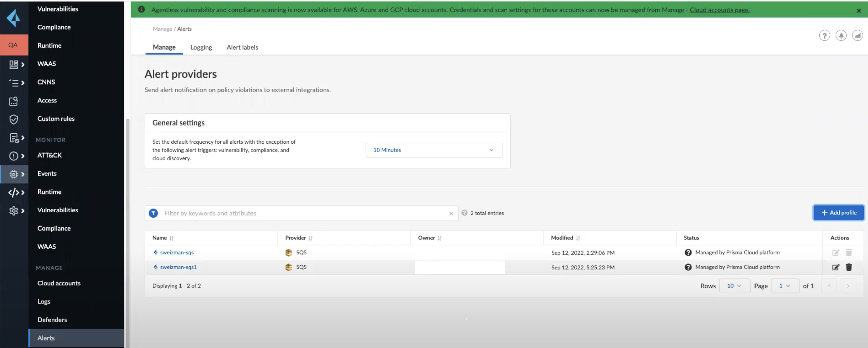The width and height of the screenshot is (868, 348).
Task: Click status help icon for sweizman-sqs
Action: click(x=688, y=252)
